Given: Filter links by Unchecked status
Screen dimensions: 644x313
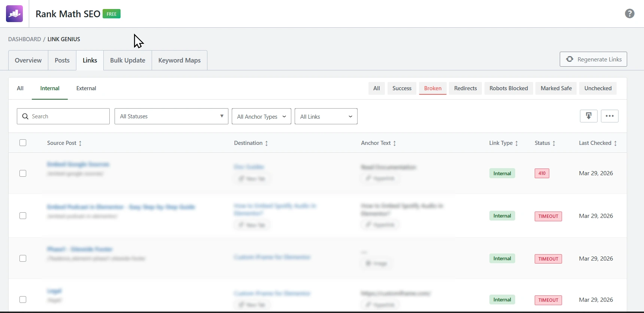Looking at the screenshot, I should click(x=598, y=88).
